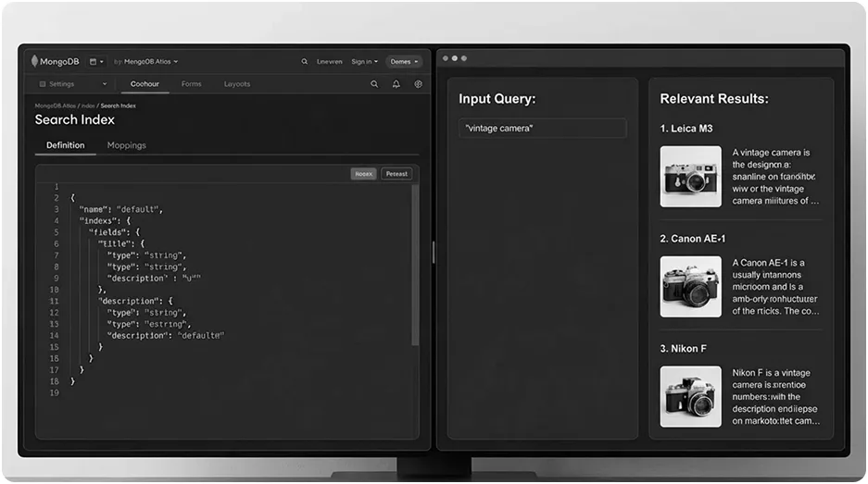This screenshot has height=484, width=868.
Task: Click the "vintage camera" query input field
Action: pyautogui.click(x=543, y=129)
